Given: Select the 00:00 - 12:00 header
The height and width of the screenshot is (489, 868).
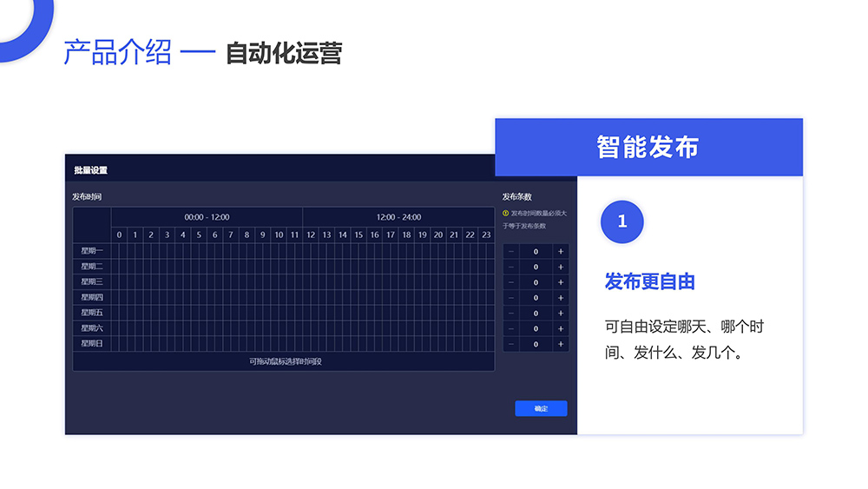Looking at the screenshot, I should click(207, 217).
